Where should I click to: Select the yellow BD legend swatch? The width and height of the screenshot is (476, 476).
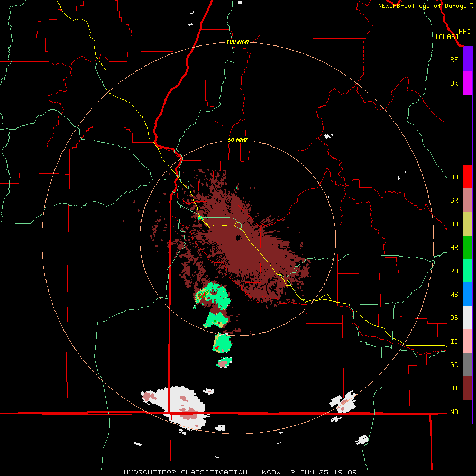click(x=467, y=224)
